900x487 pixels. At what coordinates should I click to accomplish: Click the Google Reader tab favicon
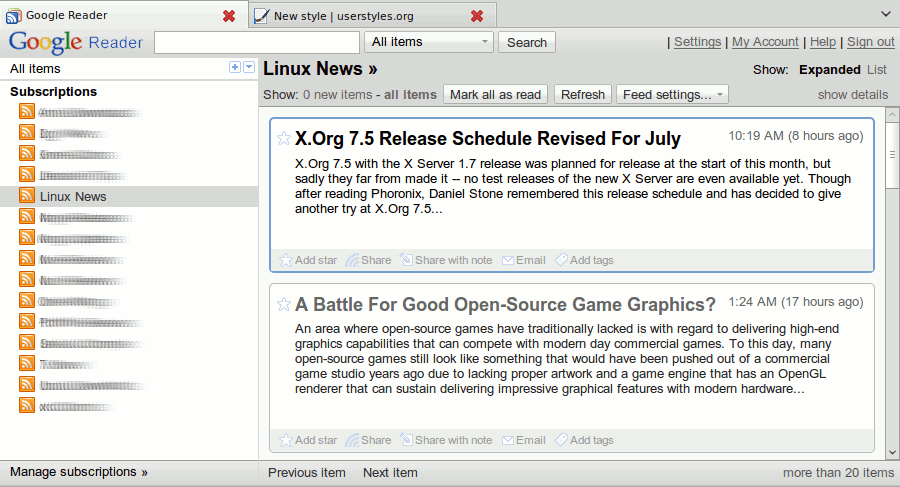tap(14, 16)
